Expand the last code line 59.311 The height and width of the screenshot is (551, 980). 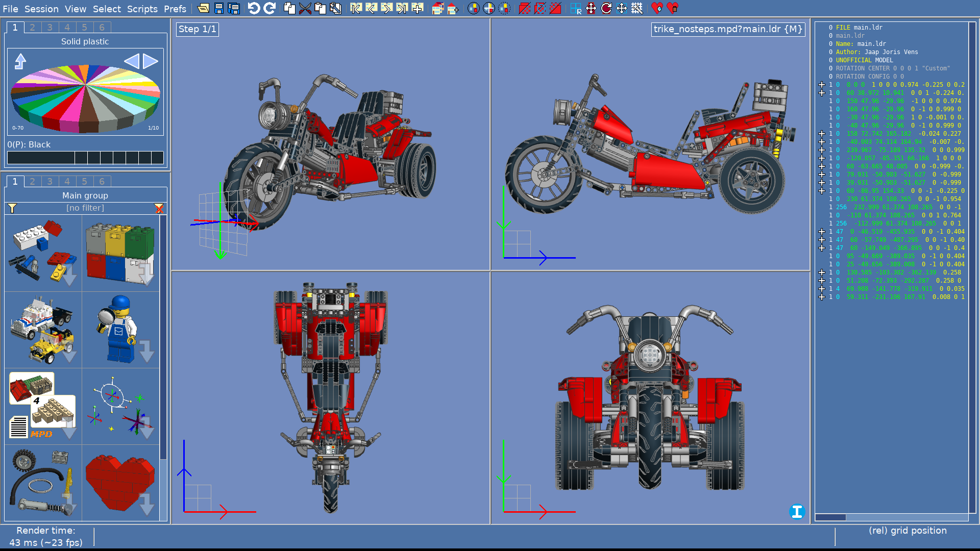tap(822, 297)
